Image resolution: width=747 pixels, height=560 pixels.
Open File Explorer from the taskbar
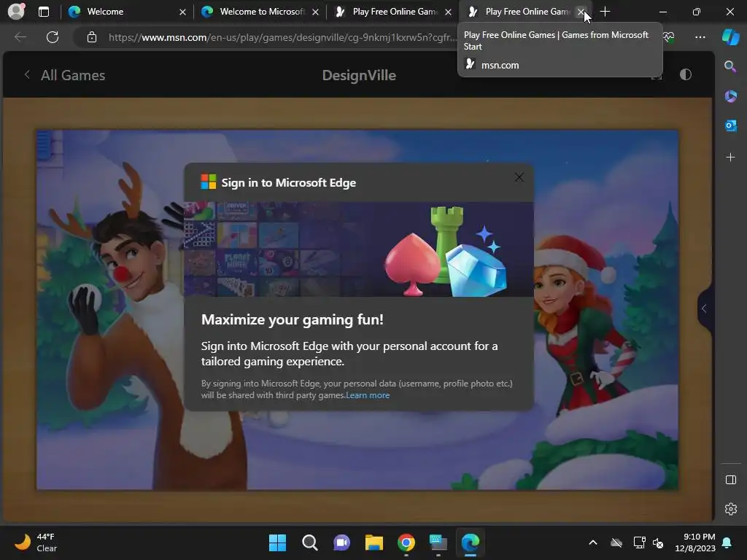pyautogui.click(x=374, y=542)
